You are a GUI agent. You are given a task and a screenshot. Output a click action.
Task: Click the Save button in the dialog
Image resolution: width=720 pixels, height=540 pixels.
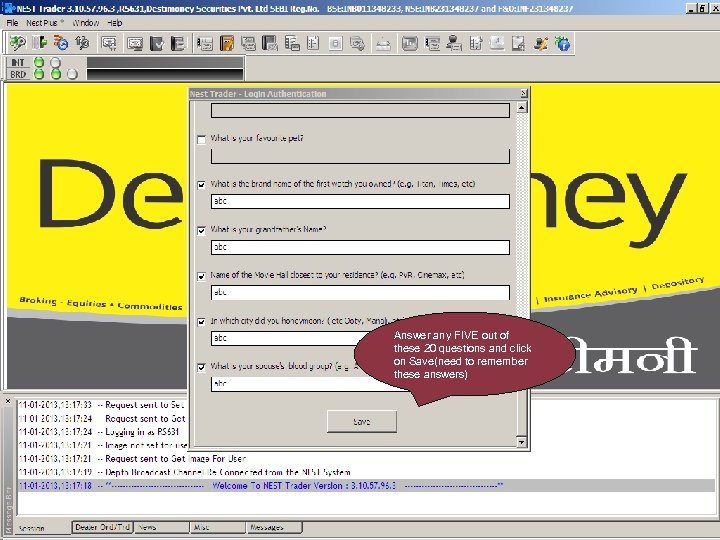click(x=362, y=422)
